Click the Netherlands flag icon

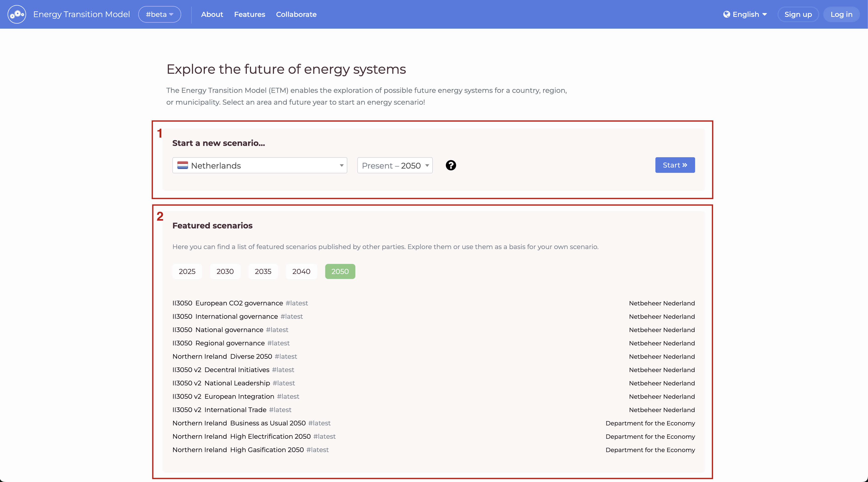coord(183,165)
